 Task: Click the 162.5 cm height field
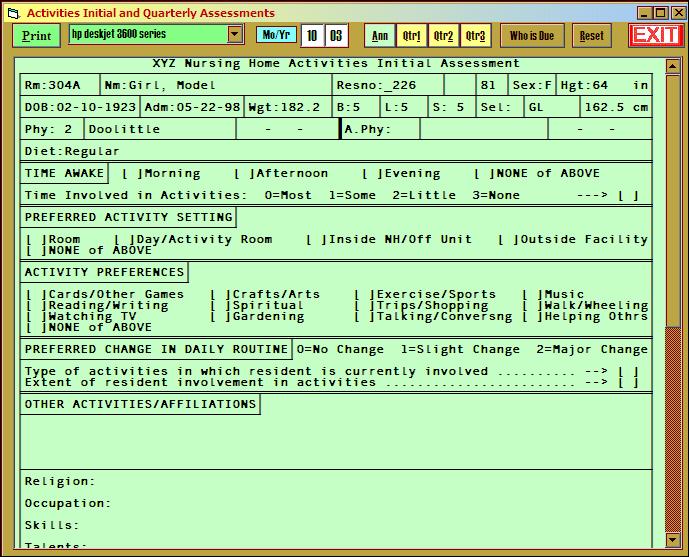[616, 107]
